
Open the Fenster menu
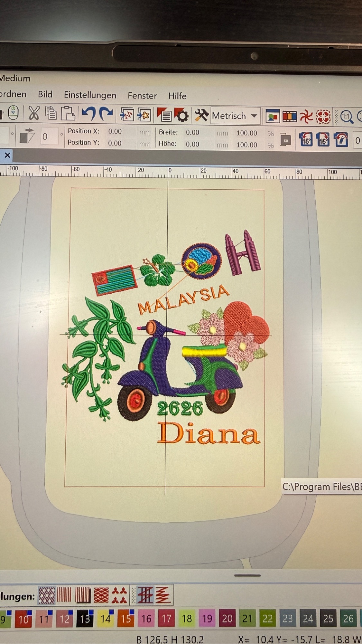tap(142, 96)
